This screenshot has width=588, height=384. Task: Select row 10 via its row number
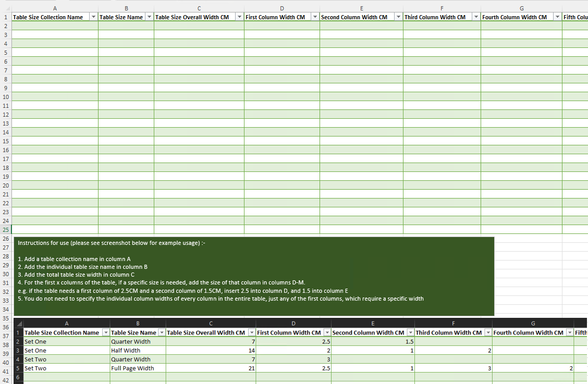(6, 97)
